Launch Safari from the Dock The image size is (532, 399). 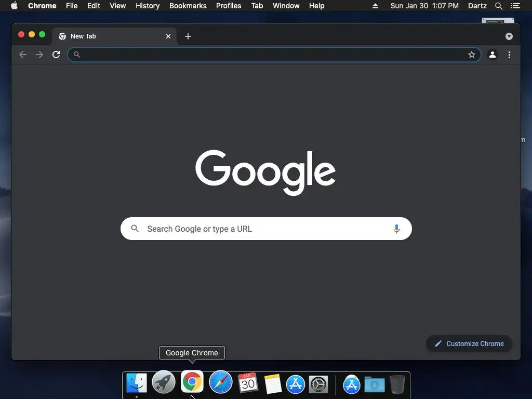220,382
